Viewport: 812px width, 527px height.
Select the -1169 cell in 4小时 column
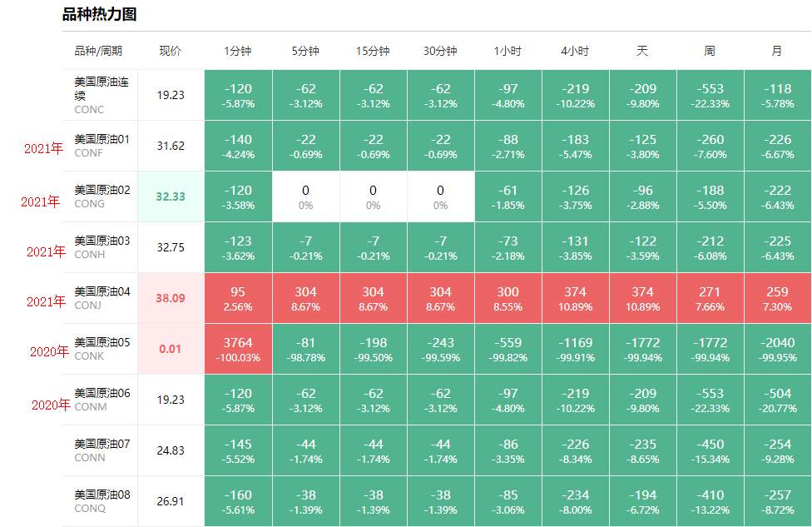click(575, 349)
